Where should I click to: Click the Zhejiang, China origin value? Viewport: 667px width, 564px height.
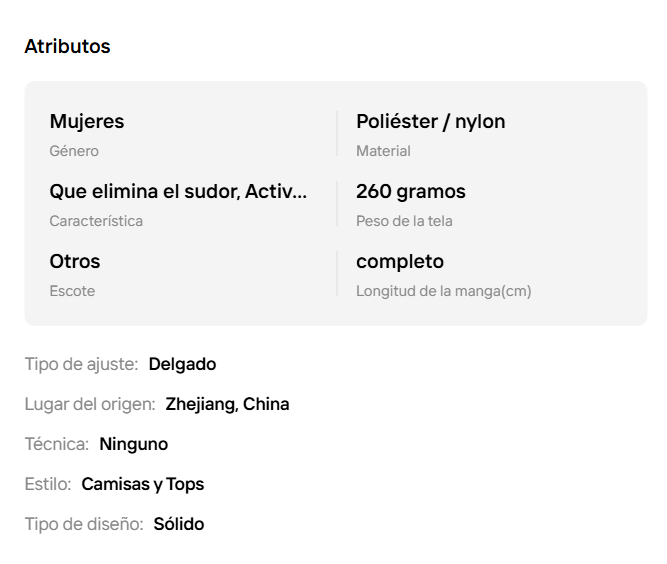click(227, 404)
